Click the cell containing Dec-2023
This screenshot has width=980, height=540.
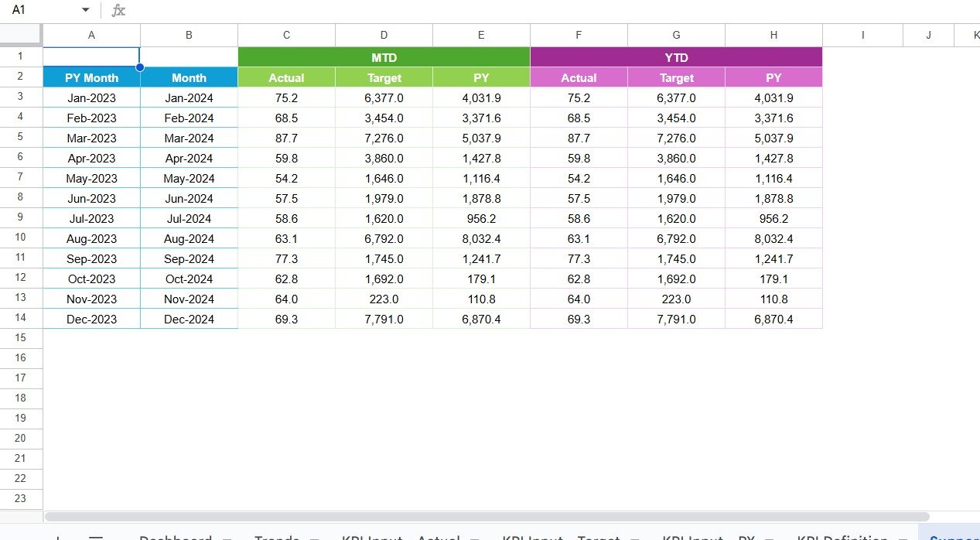[91, 319]
